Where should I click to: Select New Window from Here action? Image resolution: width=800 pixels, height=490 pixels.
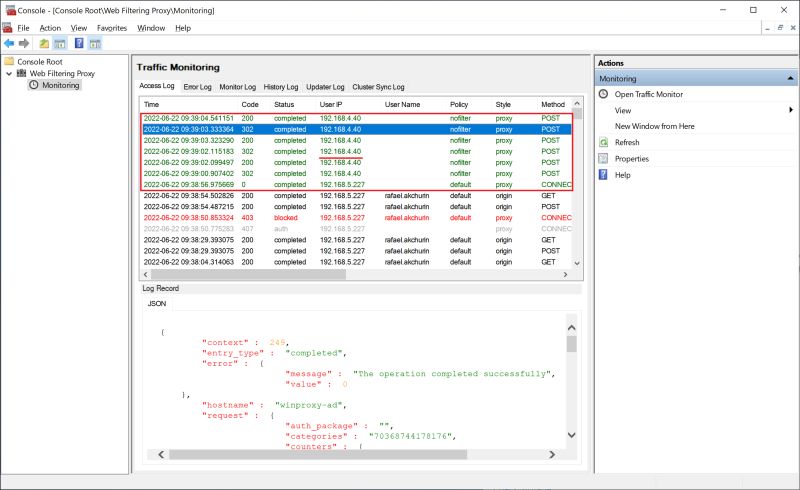pos(655,126)
